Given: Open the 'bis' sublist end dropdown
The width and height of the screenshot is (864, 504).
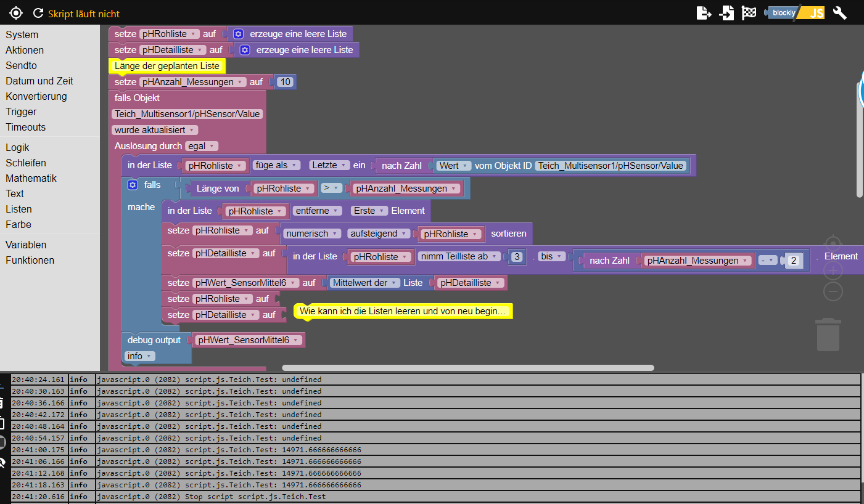Looking at the screenshot, I should (551, 256).
